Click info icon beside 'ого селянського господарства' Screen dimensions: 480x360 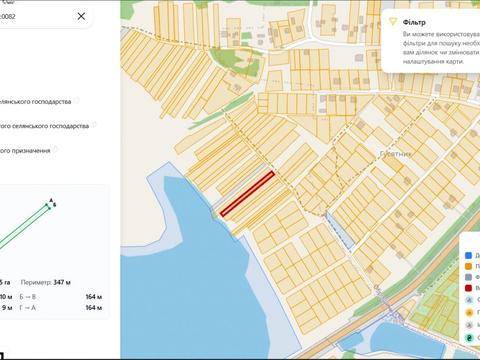pos(94,125)
